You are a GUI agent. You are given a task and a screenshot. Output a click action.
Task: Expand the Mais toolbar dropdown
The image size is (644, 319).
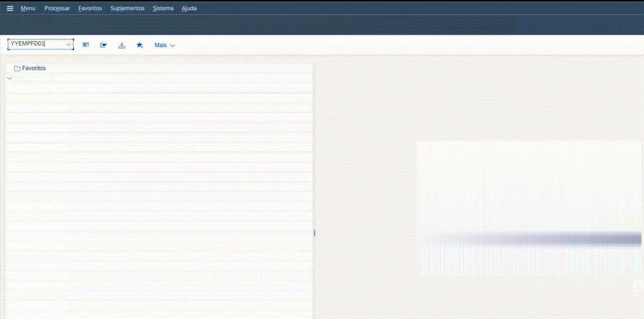tap(165, 45)
